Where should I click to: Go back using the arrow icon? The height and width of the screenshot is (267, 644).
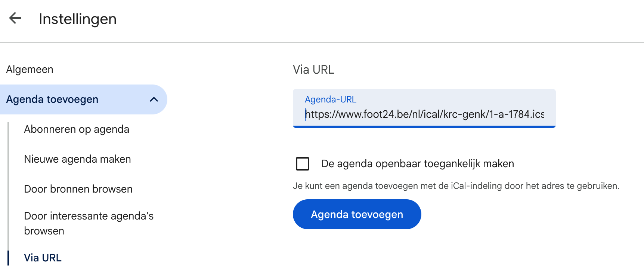(15, 18)
